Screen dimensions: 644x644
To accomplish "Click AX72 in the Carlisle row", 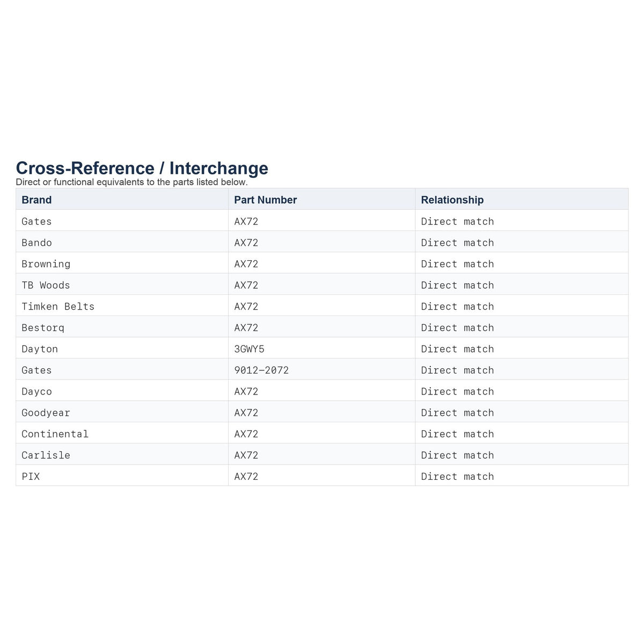I will pos(246,455).
